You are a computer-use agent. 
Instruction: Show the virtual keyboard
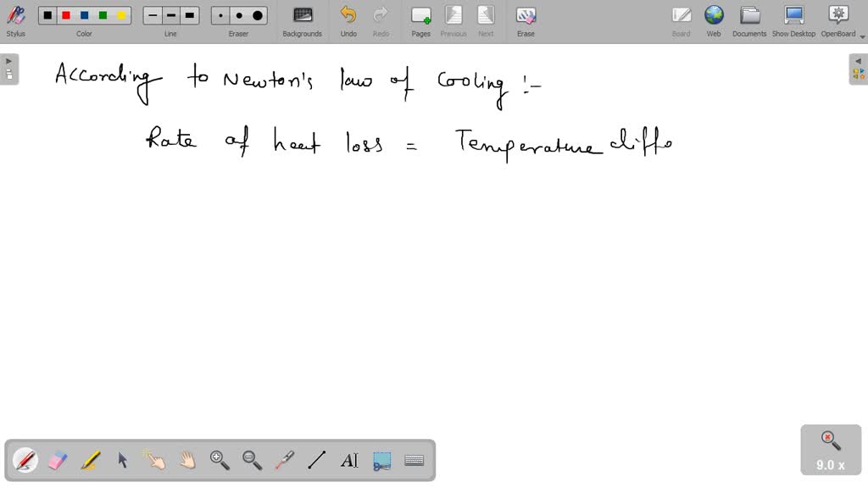point(415,460)
